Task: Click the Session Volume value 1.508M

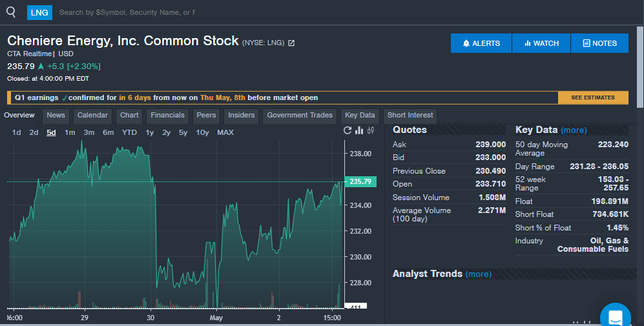Action: pos(492,198)
